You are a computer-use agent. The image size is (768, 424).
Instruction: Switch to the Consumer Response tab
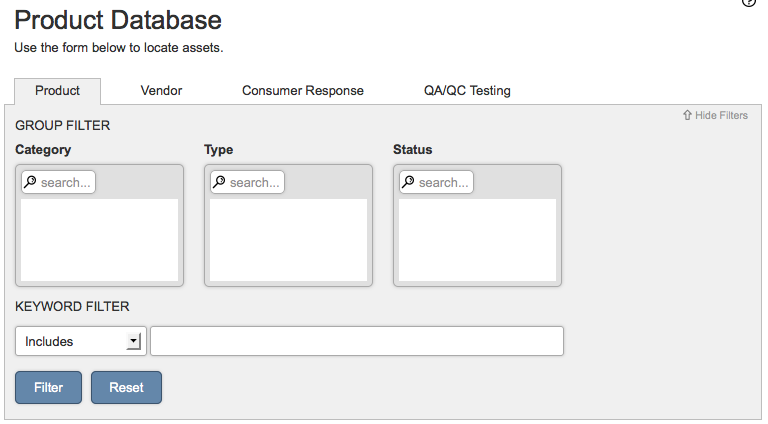point(303,91)
